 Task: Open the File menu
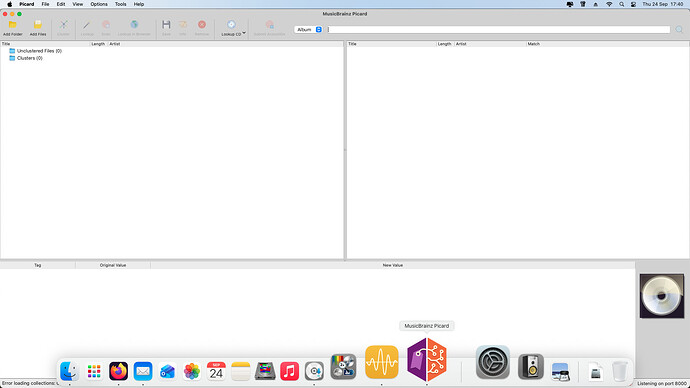[45, 4]
